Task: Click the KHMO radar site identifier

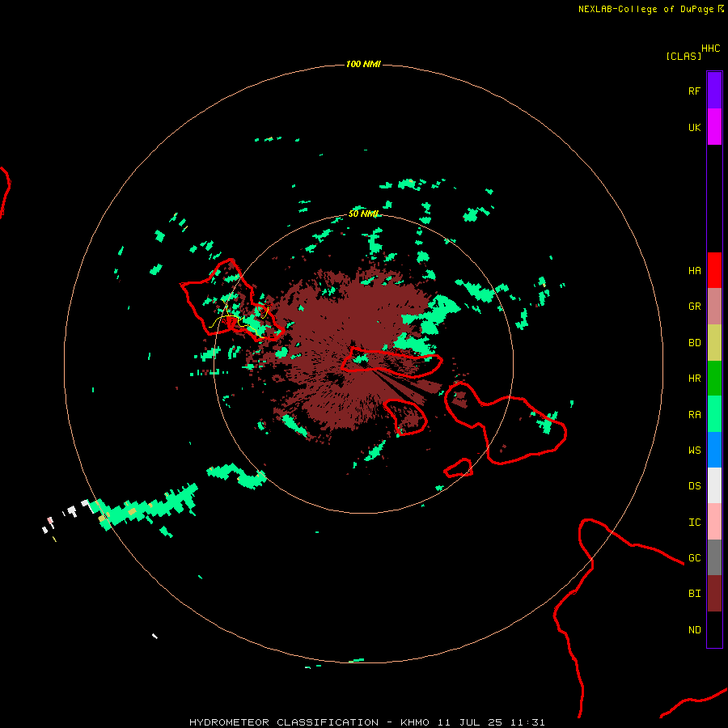Action: pos(415,722)
